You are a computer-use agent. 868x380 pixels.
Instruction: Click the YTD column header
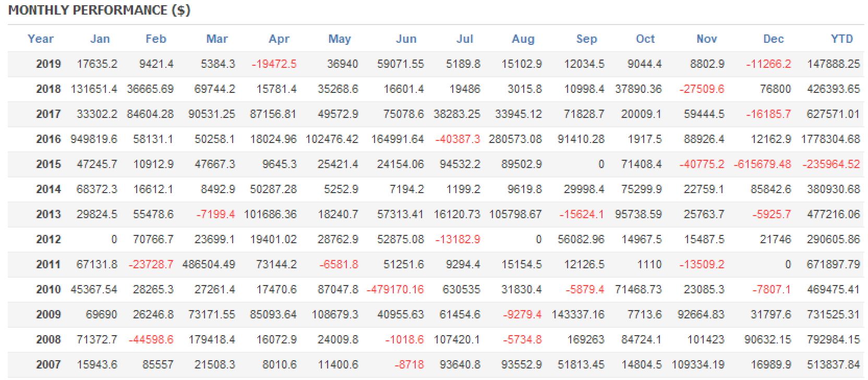pyautogui.click(x=841, y=39)
